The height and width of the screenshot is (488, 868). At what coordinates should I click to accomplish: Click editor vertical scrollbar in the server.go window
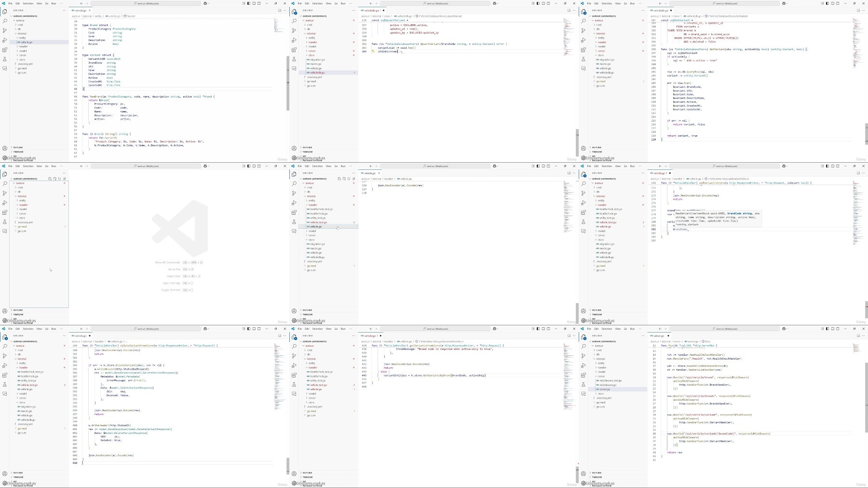pos(867,398)
